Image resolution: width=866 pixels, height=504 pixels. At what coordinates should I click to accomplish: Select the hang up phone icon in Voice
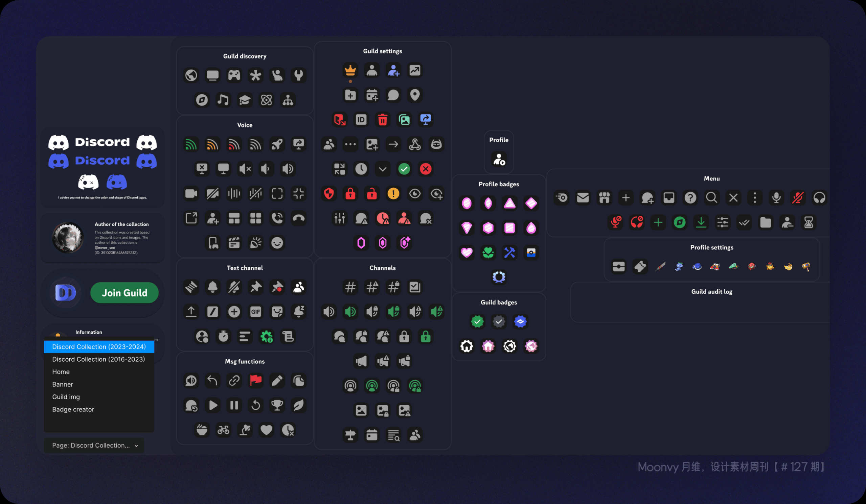point(299,218)
